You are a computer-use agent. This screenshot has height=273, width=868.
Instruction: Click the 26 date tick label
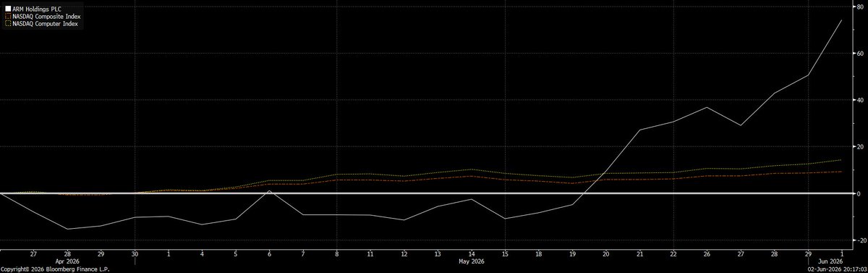click(707, 253)
